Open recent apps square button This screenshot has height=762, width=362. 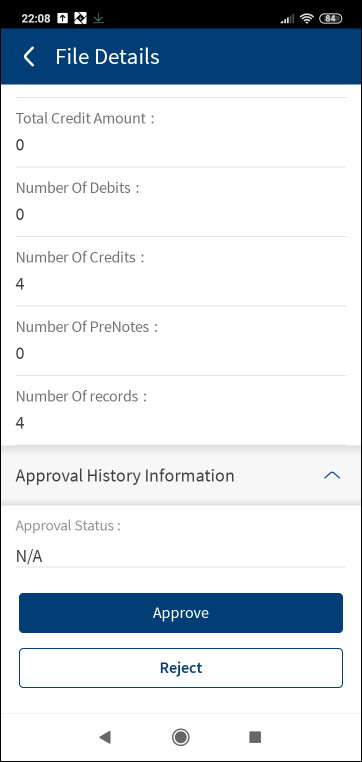click(255, 737)
